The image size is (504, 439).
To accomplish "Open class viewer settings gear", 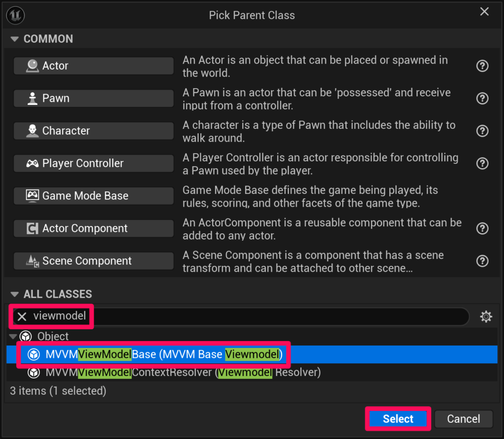I will pos(486,316).
